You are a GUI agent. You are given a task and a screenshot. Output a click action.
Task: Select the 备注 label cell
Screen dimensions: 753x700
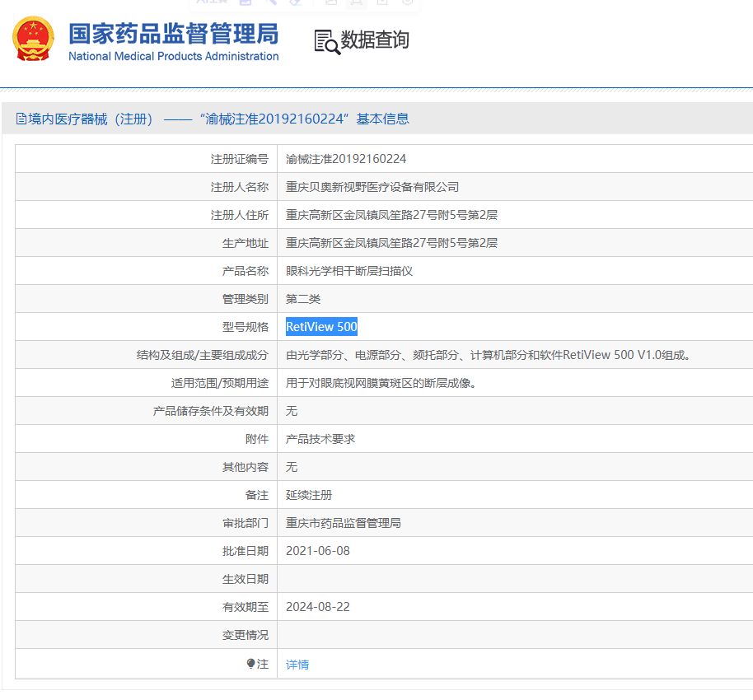[146, 495]
